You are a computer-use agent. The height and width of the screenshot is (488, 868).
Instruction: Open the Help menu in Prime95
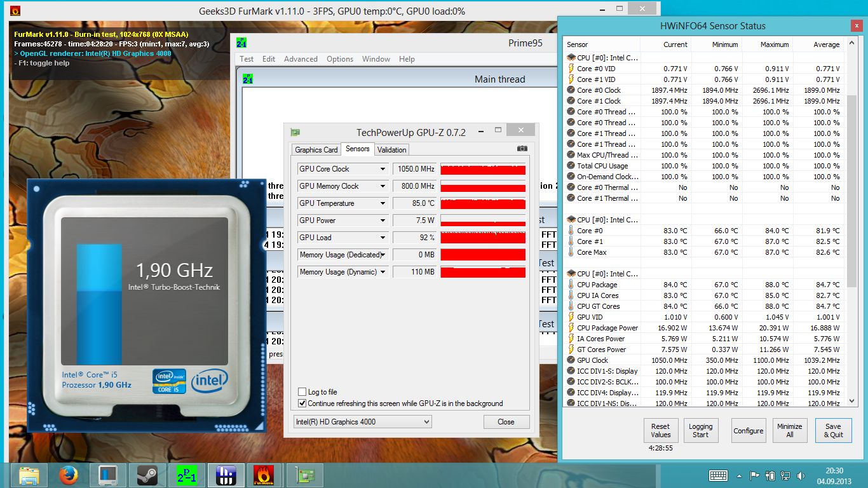point(407,59)
